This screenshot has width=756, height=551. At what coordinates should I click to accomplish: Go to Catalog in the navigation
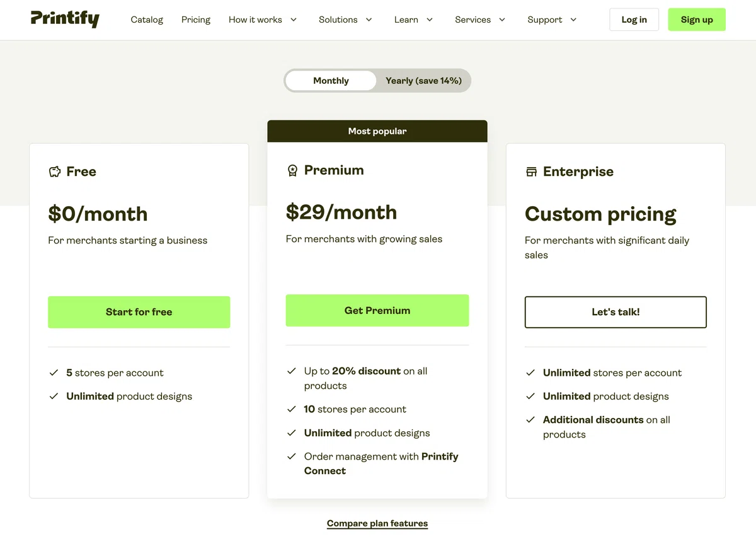click(x=147, y=20)
